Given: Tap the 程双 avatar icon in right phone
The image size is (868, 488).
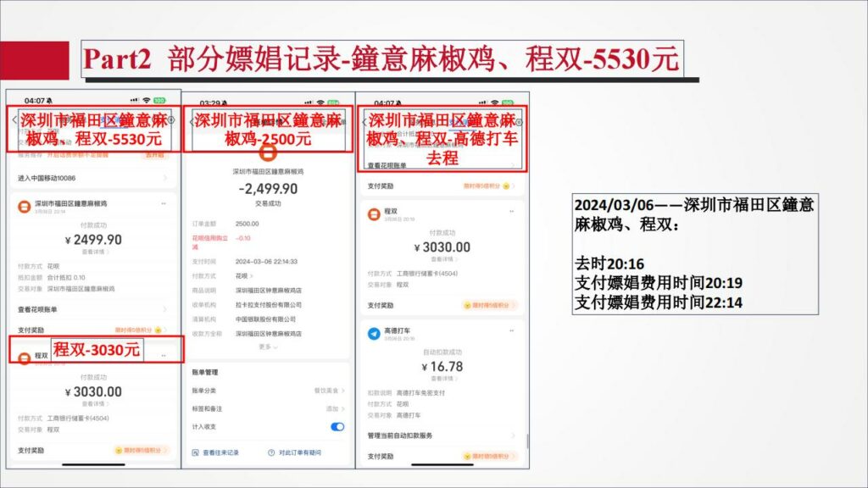Looking at the screenshot, I should [x=374, y=214].
